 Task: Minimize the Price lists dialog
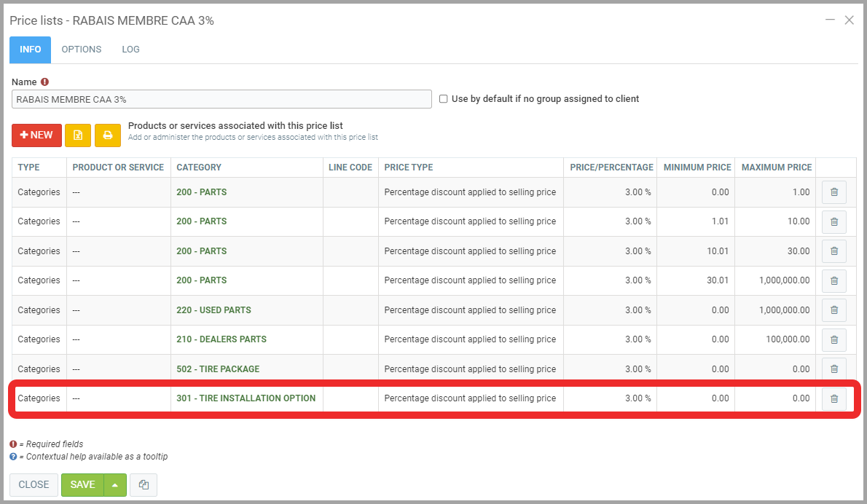click(830, 20)
